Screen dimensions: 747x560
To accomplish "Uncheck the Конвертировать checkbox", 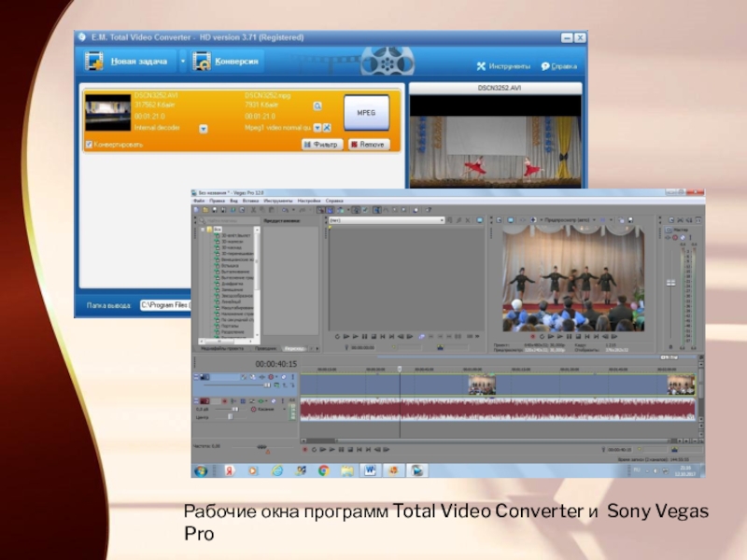I will pyautogui.click(x=90, y=145).
